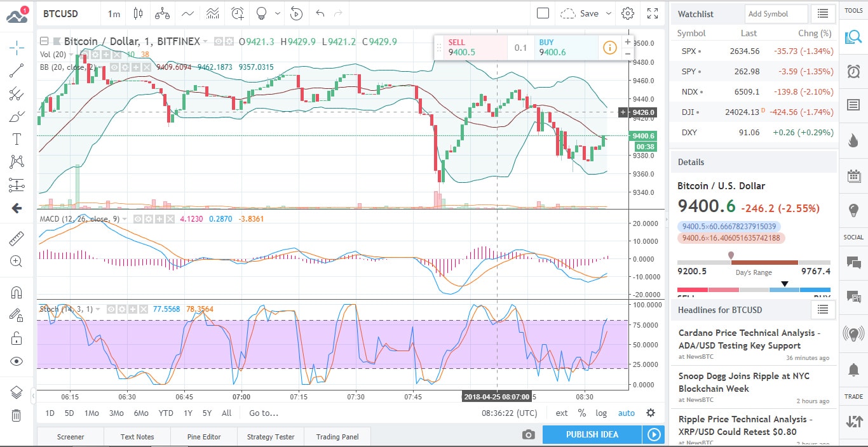
Task: Open the Stoch indicator dropdown arrow
Action: [x=97, y=309]
